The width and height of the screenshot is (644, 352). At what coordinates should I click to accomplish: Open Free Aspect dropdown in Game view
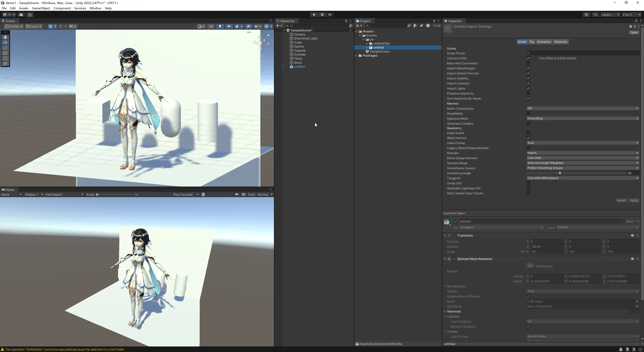[64, 194]
